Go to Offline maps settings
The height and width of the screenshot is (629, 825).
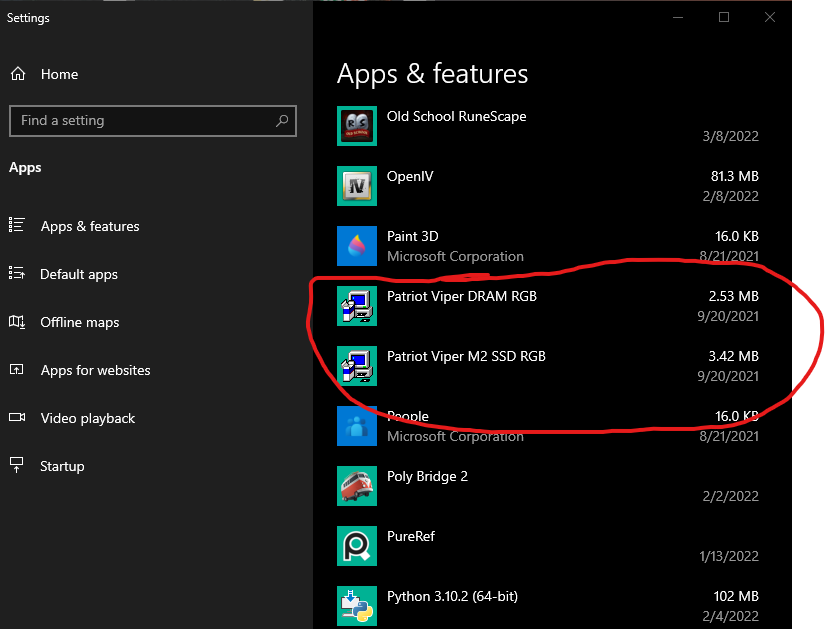(x=80, y=323)
